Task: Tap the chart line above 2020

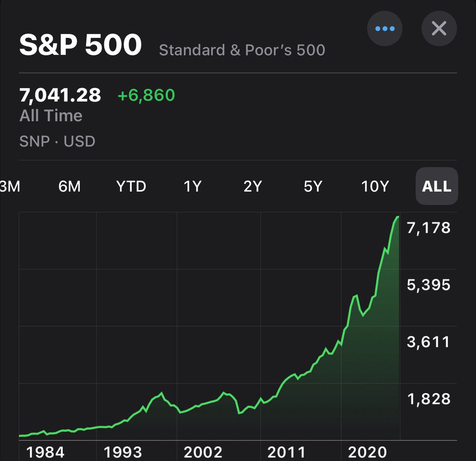Action: tap(367, 311)
